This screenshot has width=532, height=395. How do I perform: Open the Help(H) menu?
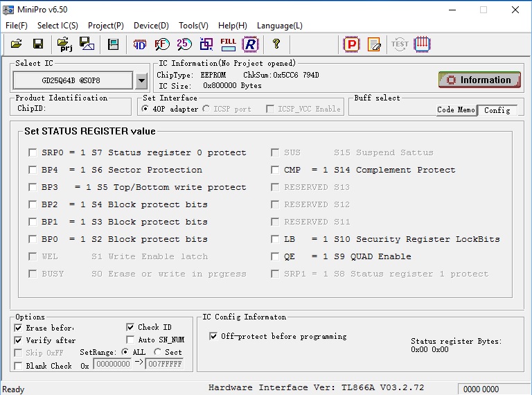233,26
